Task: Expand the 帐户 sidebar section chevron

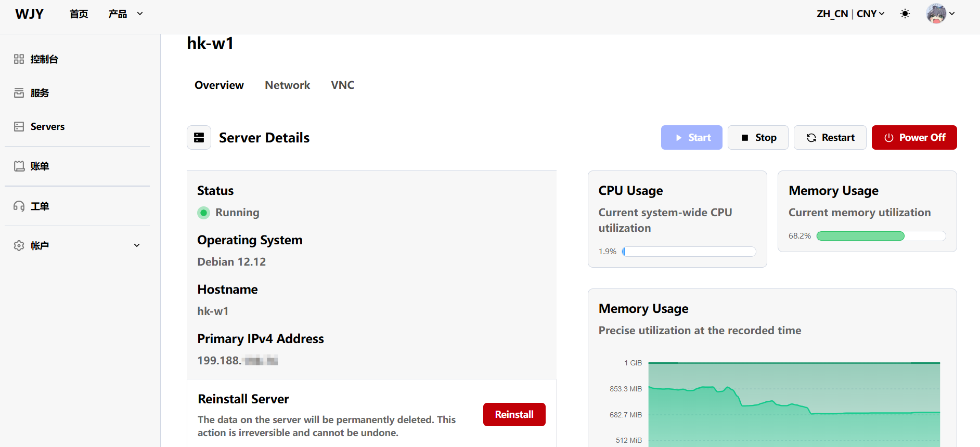Action: (137, 245)
